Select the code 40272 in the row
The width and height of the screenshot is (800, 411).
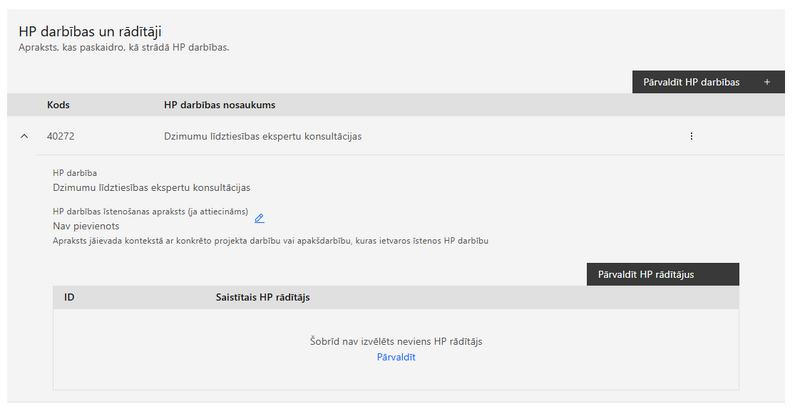click(x=60, y=136)
